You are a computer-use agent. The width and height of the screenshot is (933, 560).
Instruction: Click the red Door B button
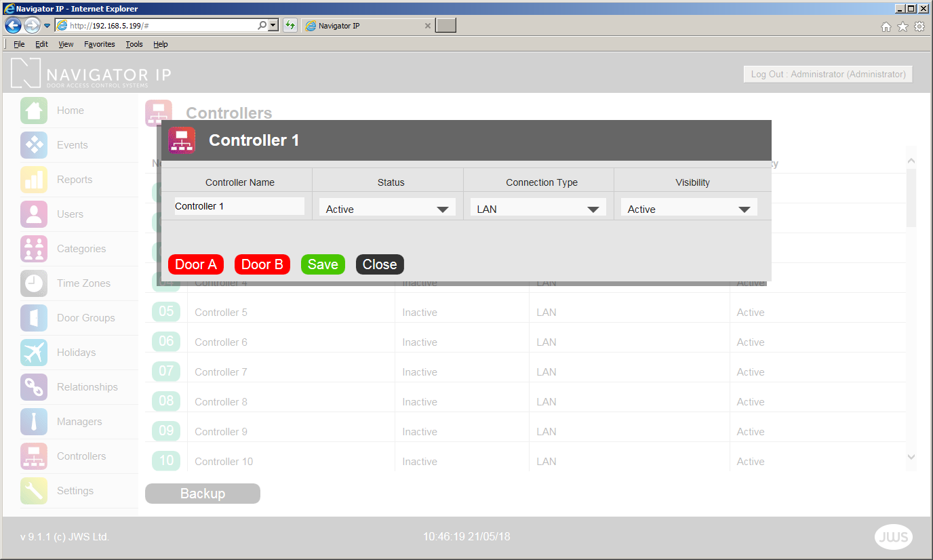[262, 264]
